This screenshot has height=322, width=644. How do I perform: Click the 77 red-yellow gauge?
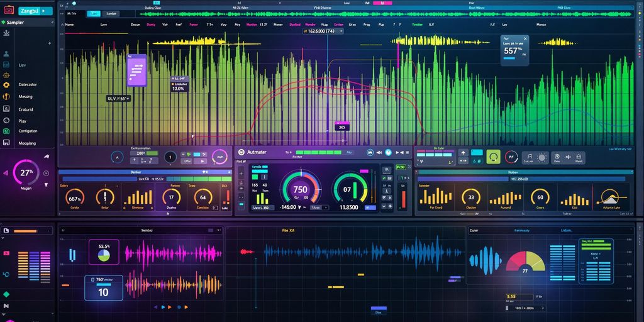(x=525, y=262)
